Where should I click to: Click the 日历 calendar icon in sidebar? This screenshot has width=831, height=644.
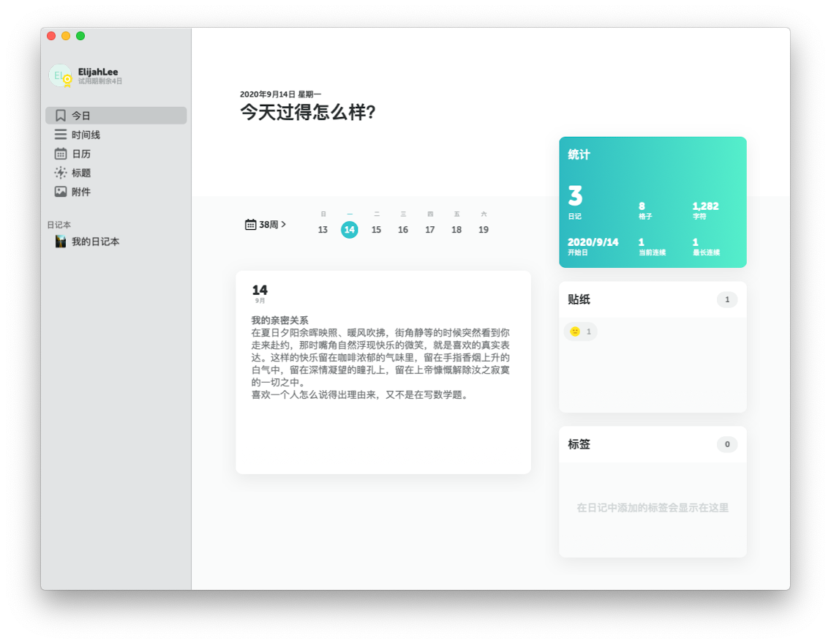(61, 154)
